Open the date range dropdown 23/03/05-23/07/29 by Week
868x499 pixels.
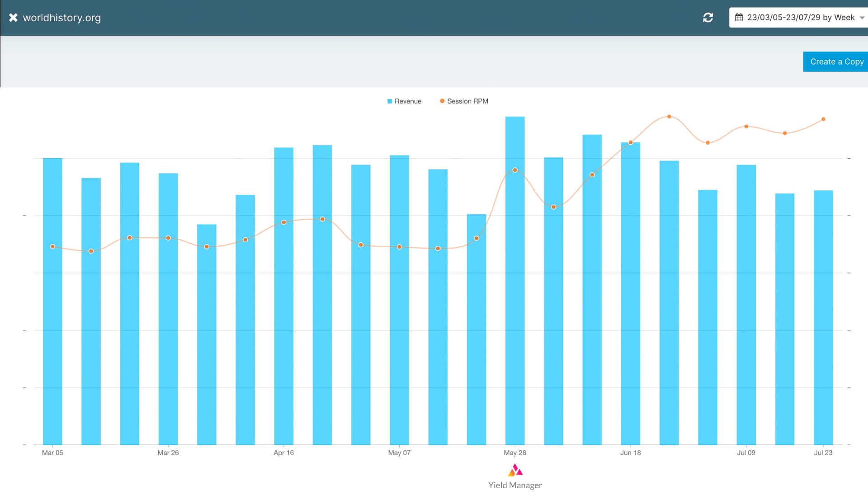799,18
